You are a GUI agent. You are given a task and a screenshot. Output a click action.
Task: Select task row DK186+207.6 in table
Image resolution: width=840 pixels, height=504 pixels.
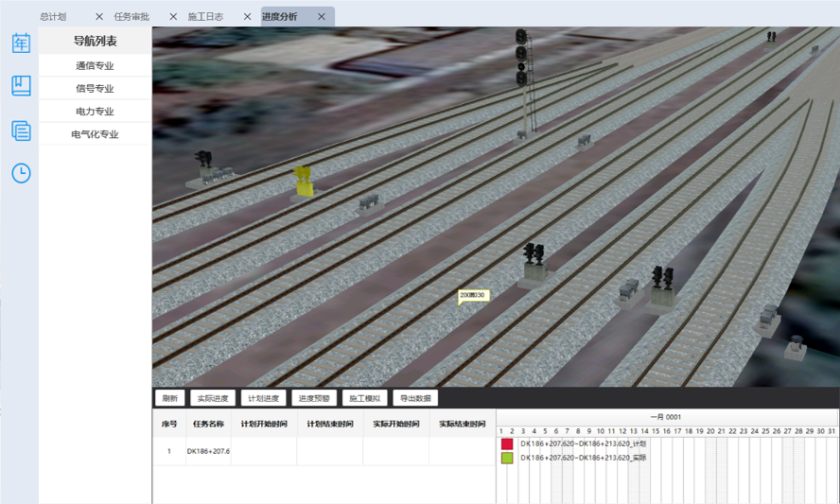tap(208, 451)
